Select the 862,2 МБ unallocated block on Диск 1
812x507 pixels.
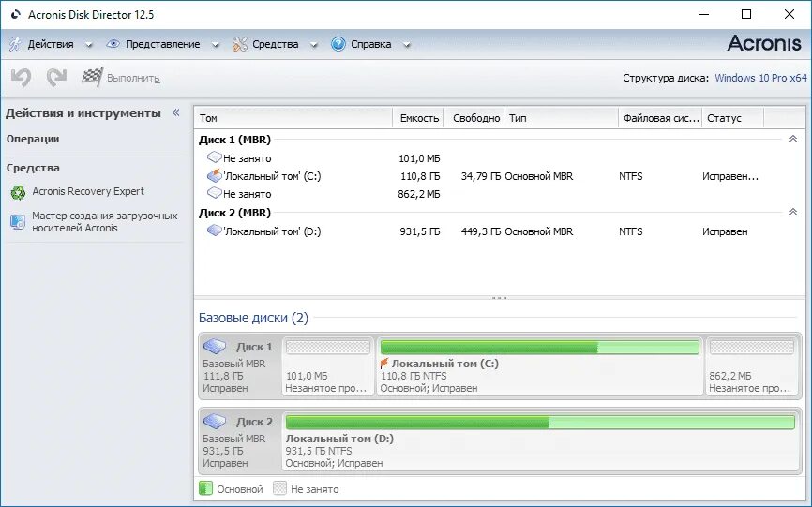coord(752,366)
